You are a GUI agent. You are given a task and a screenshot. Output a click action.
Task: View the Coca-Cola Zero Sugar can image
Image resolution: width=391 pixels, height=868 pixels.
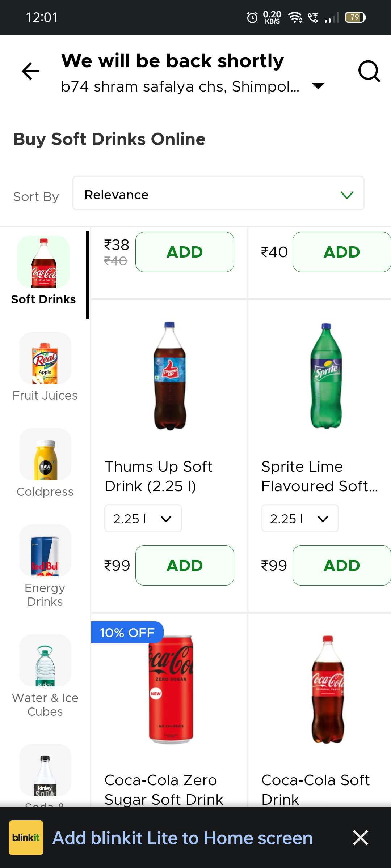[171, 689]
